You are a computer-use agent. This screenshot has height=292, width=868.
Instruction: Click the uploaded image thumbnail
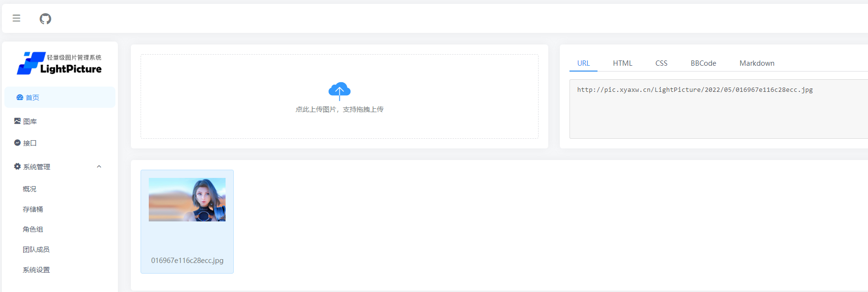point(187,200)
